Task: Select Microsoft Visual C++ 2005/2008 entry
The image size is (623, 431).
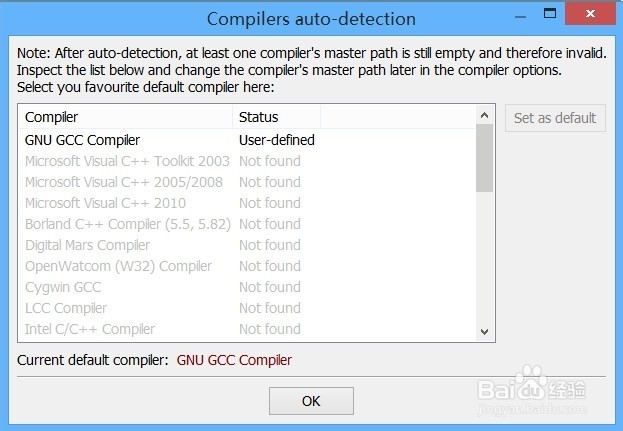Action: point(247,182)
